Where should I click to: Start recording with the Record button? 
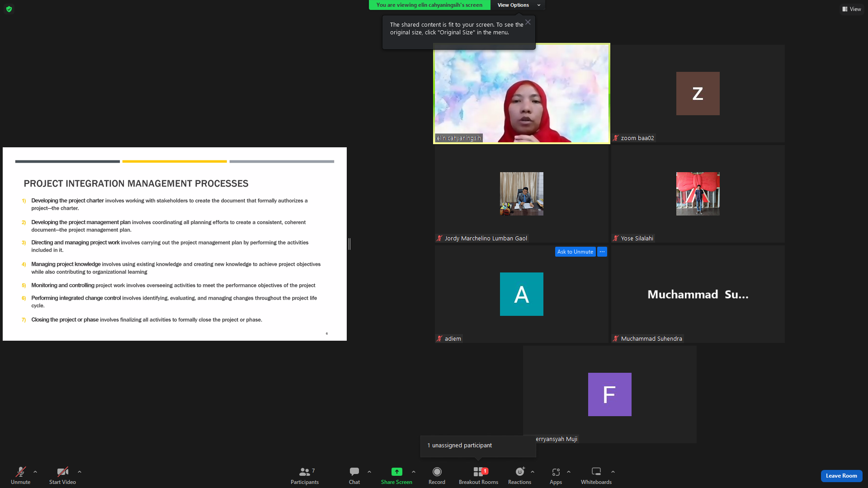pos(437,475)
